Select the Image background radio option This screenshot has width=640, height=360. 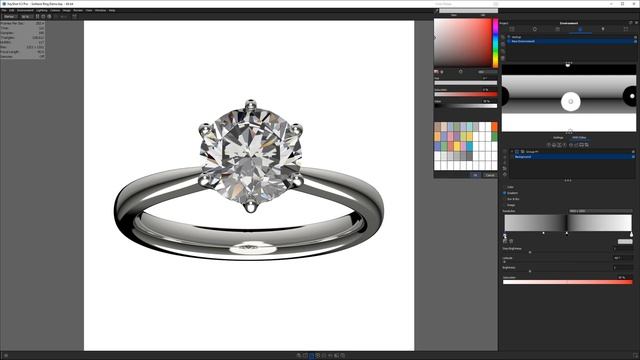click(x=504, y=204)
